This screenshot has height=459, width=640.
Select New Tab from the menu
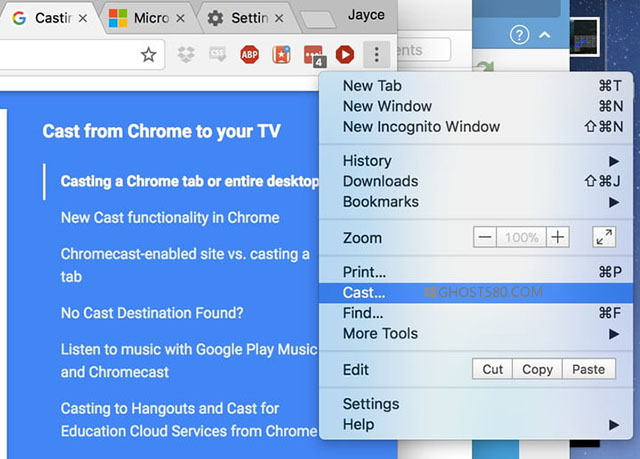[476, 86]
